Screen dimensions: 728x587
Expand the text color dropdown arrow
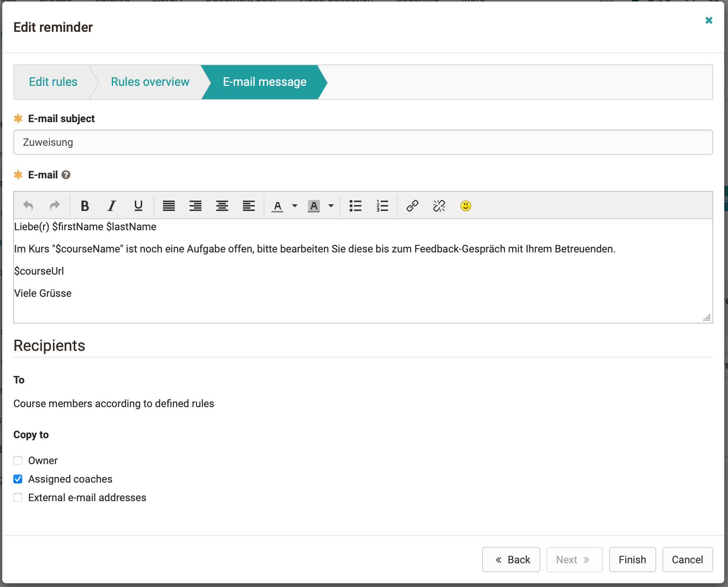pos(295,206)
